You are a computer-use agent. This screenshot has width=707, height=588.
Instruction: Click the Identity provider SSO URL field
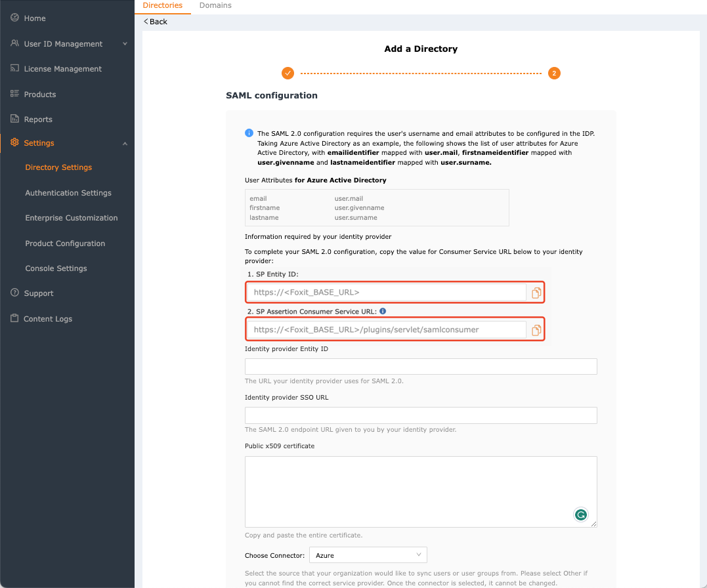tap(421, 415)
